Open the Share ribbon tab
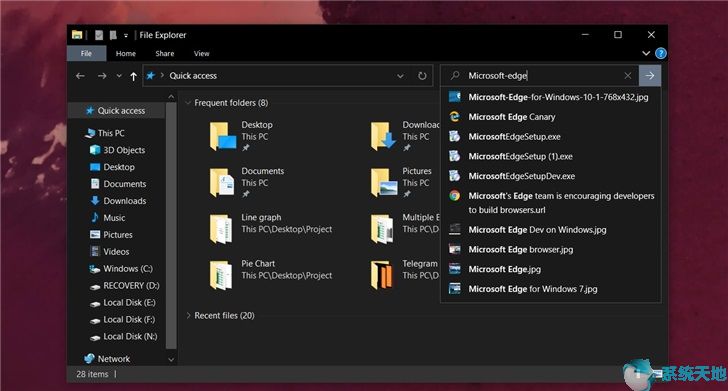This screenshot has height=391, width=728. coord(165,53)
